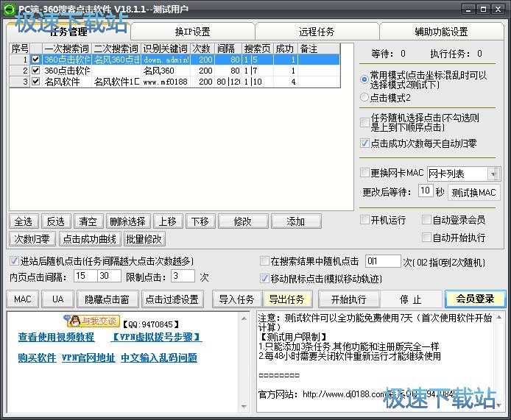Image resolution: width=511 pixels, height=420 pixels.
Task: Click the 次数 column header
Action: click(202, 49)
